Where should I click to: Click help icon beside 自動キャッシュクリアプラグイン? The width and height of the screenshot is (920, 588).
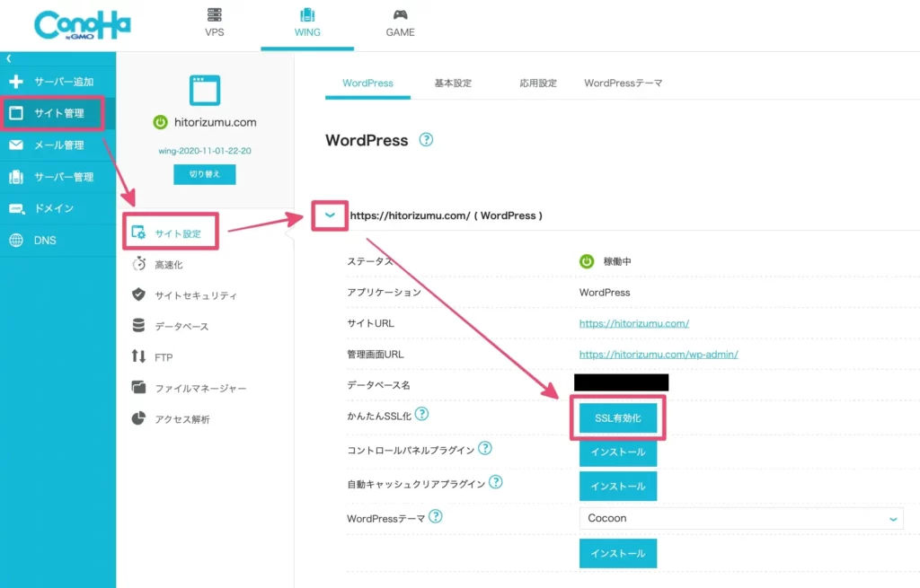[x=496, y=482]
